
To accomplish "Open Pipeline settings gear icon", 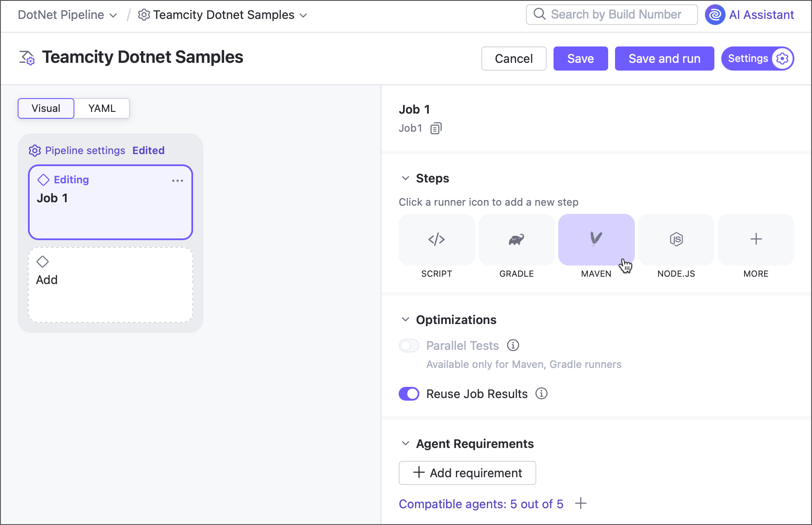I will click(35, 150).
